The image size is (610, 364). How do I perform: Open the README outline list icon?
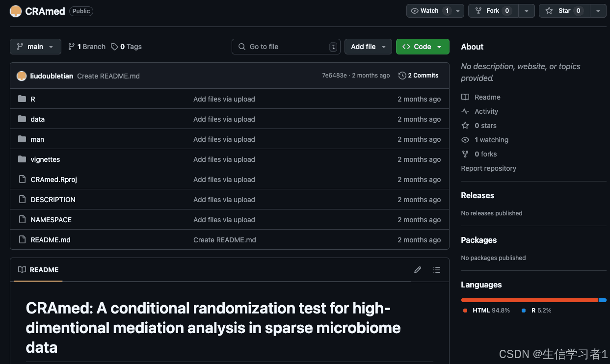pyautogui.click(x=437, y=270)
